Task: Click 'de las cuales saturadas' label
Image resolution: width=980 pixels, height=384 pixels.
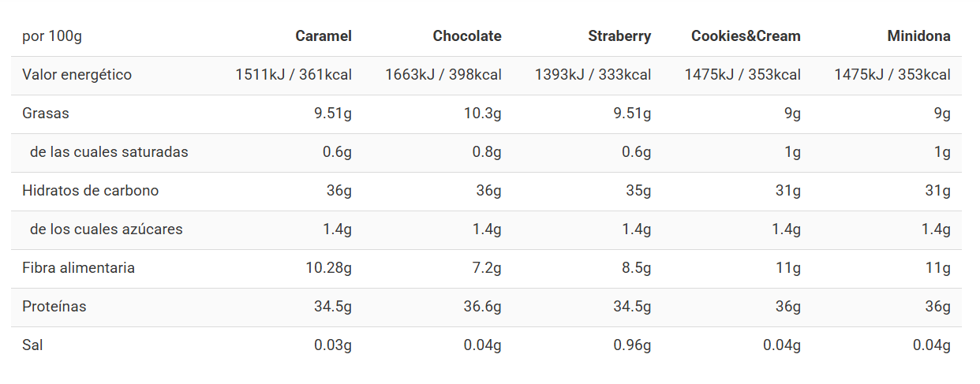Action: click(109, 152)
